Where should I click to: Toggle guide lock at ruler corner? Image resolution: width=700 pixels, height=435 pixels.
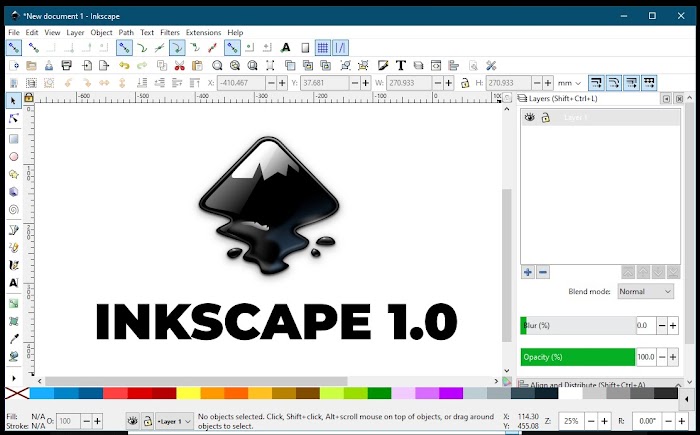point(29,97)
